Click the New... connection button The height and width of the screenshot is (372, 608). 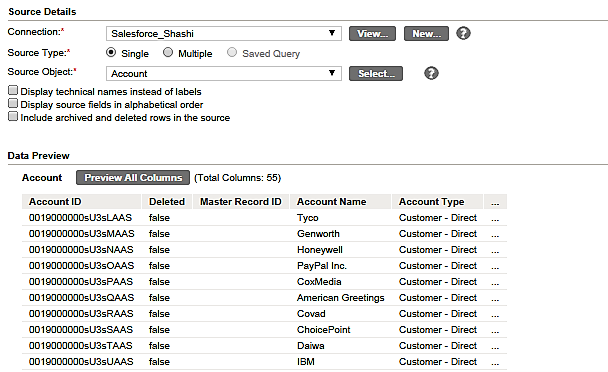pyautogui.click(x=426, y=34)
